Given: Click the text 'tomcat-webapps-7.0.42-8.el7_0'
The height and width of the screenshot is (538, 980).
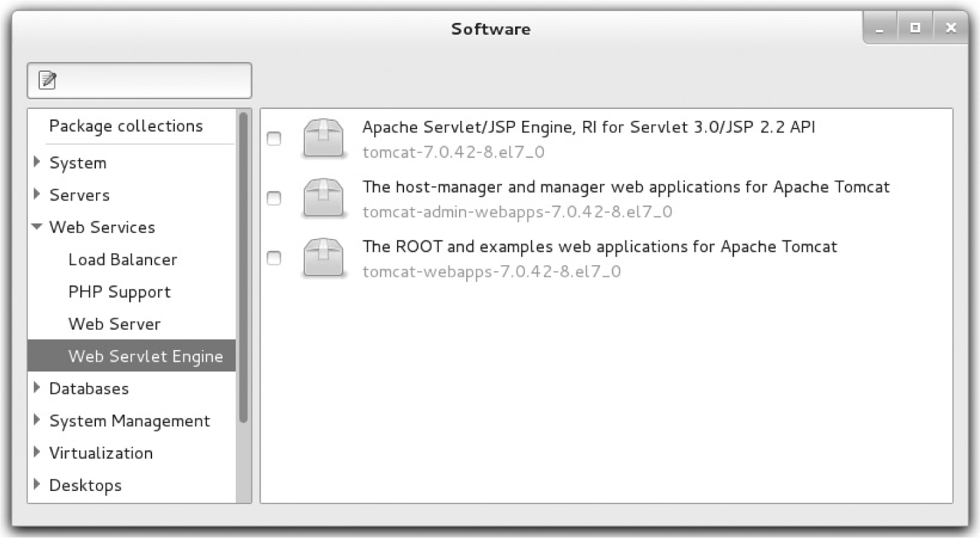Looking at the screenshot, I should [x=492, y=272].
